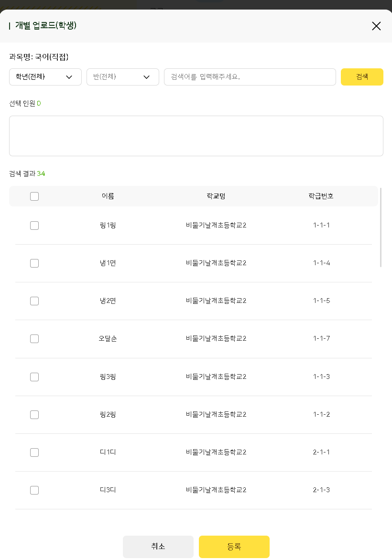The height and width of the screenshot is (560, 392).
Task: Close the 개별 업로드(학생) dialog
Action: [376, 26]
